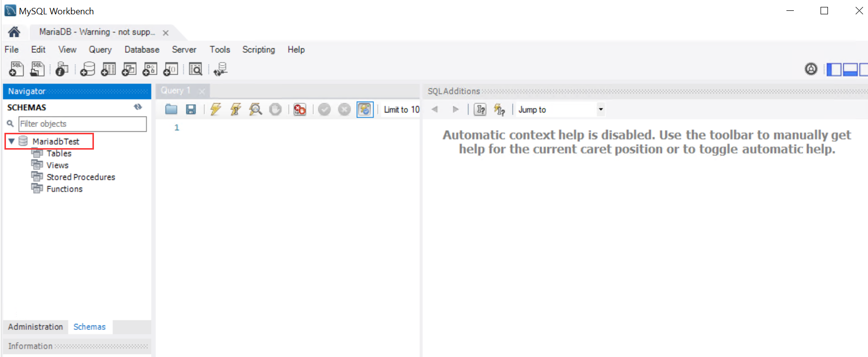The height and width of the screenshot is (357, 868).
Task: Save script using the floppy disk icon
Action: 191,109
